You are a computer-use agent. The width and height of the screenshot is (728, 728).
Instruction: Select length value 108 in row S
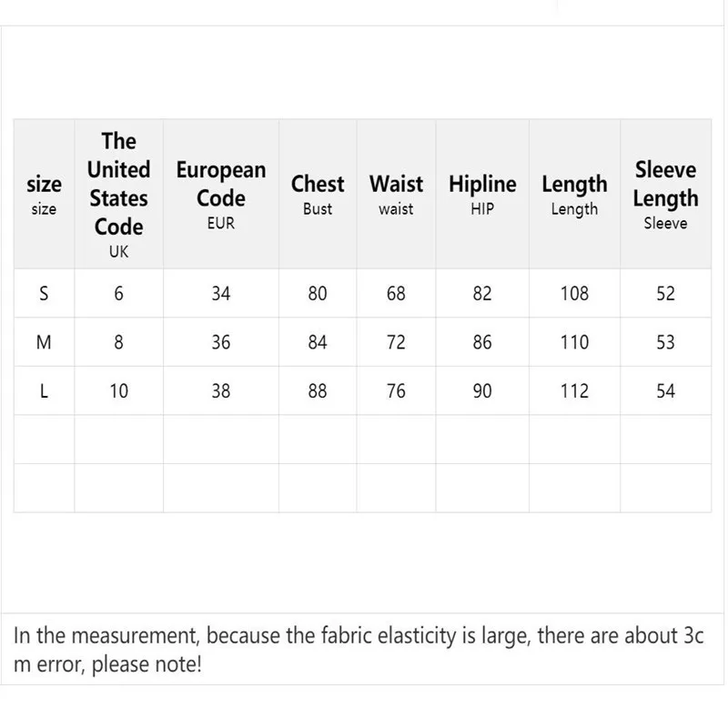coord(574,293)
